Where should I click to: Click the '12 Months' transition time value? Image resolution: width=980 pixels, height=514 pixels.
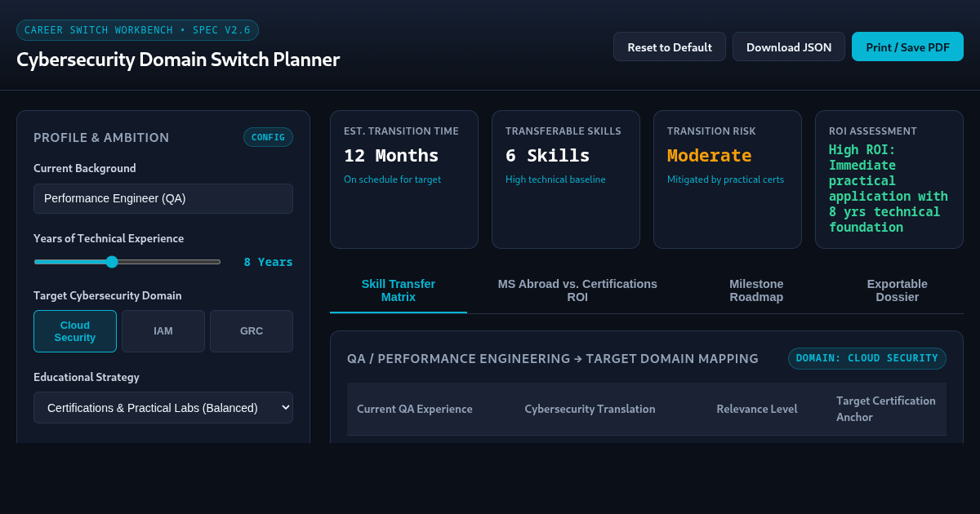tap(391, 155)
